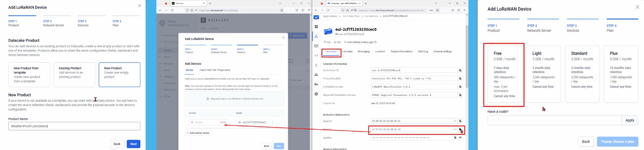Screen dimensions: 644x150
Task: Switch DevEUI byte format with the <> icon
Action: [x=455, y=129]
